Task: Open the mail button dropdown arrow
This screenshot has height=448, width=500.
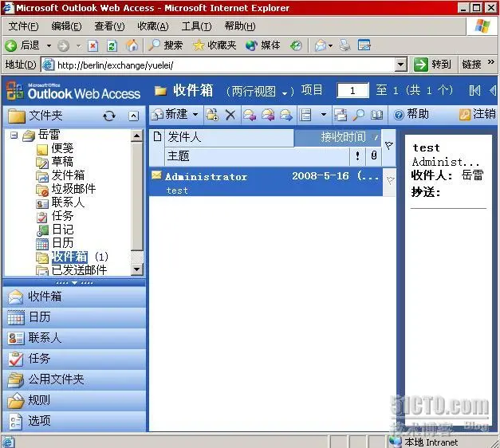Action: tap(330, 46)
